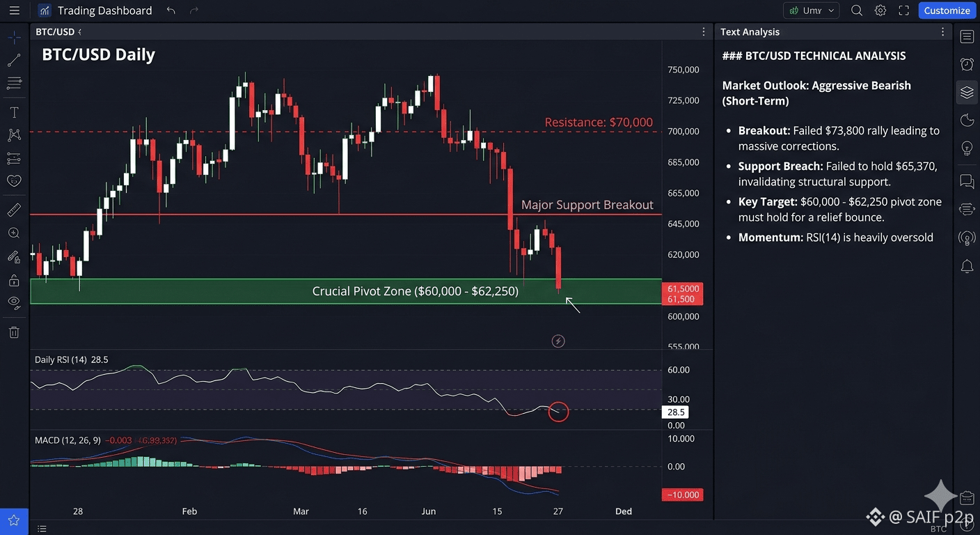This screenshot has width=980, height=535.
Task: Select the trend line tool
Action: 14,61
